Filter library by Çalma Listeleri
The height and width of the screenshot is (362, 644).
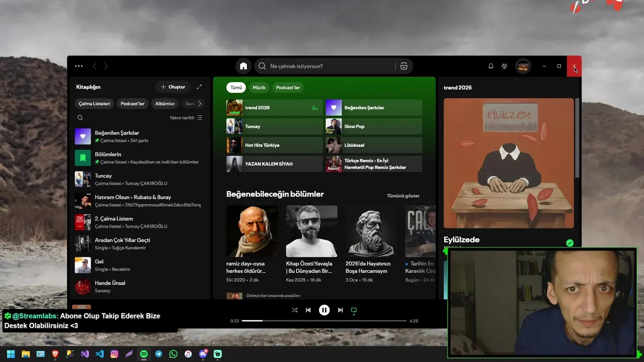click(x=95, y=104)
